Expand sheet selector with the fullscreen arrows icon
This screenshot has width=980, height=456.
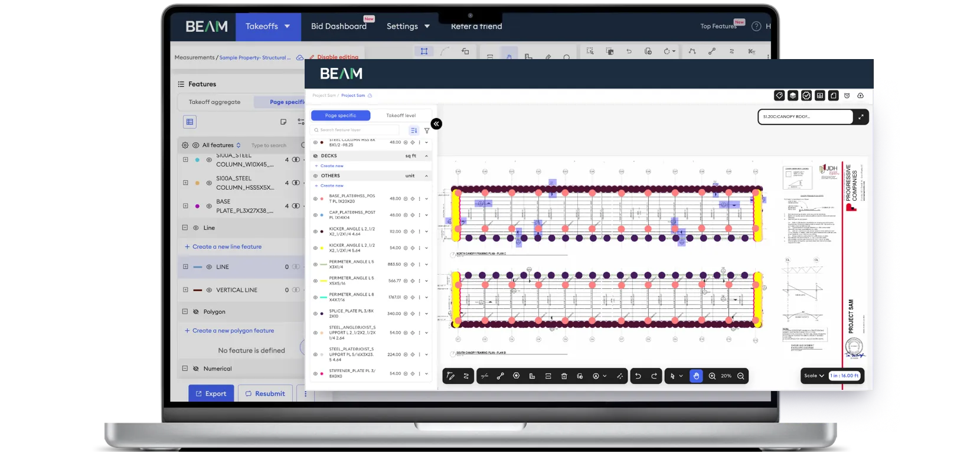(x=861, y=117)
